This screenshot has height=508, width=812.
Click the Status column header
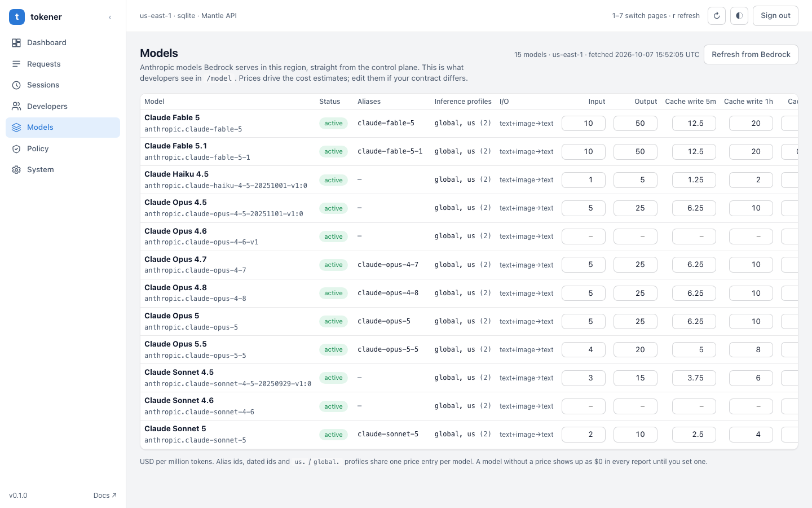click(330, 102)
